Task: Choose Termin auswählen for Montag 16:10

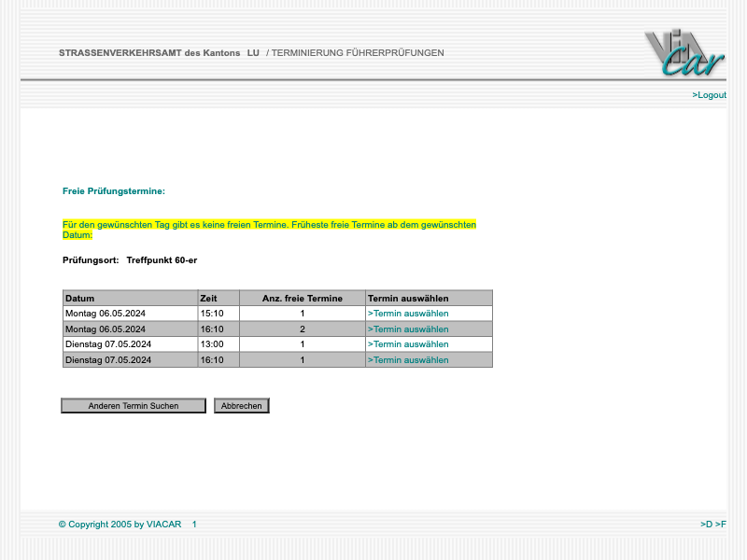Action: click(x=408, y=329)
